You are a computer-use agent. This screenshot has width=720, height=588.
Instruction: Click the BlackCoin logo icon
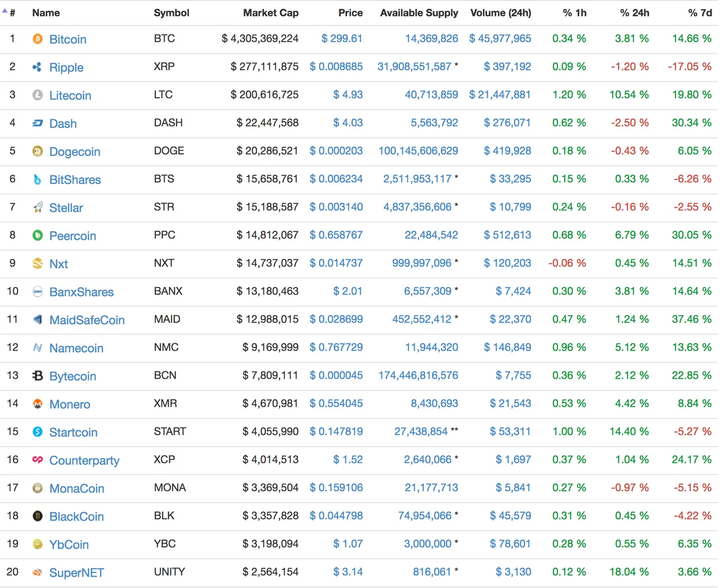(38, 516)
